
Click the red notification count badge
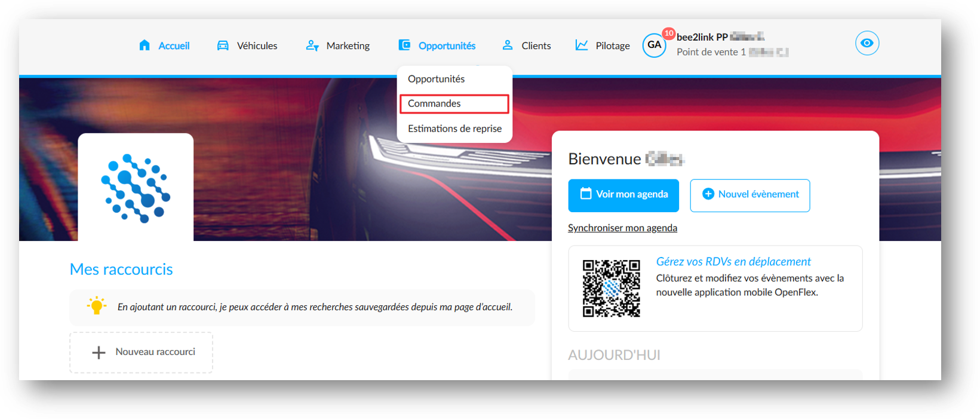click(668, 33)
